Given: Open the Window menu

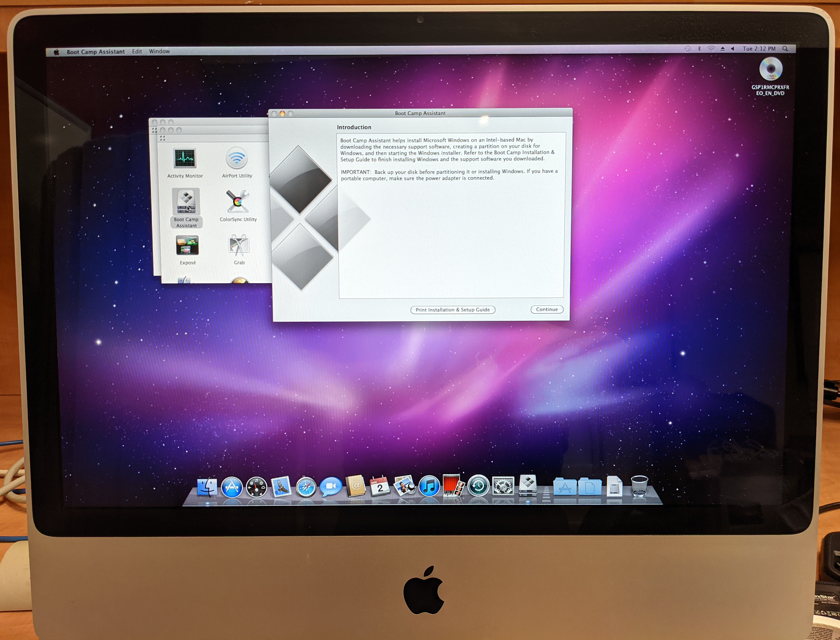Looking at the screenshot, I should point(160,51).
